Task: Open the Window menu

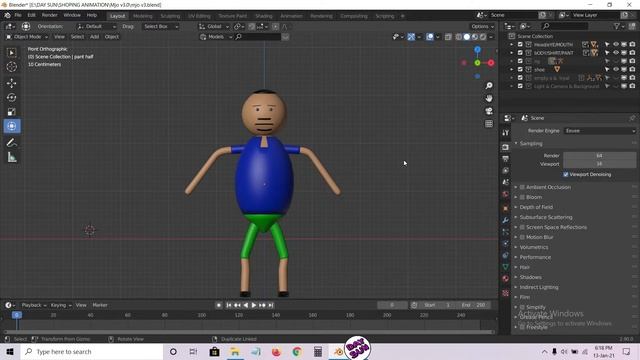Action: pyautogui.click(x=72, y=15)
